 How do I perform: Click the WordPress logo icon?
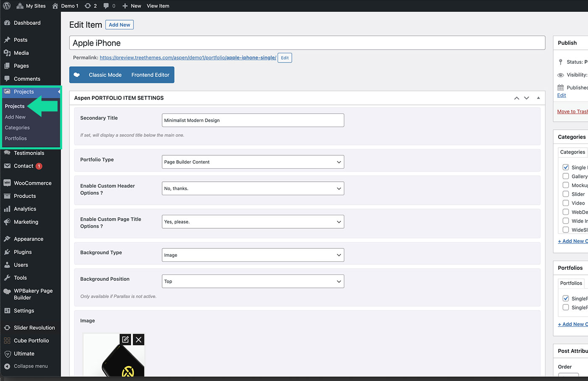click(7, 6)
